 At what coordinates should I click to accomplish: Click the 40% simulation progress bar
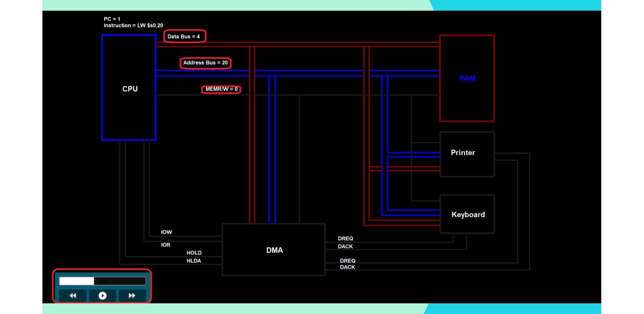pyautogui.click(x=102, y=281)
